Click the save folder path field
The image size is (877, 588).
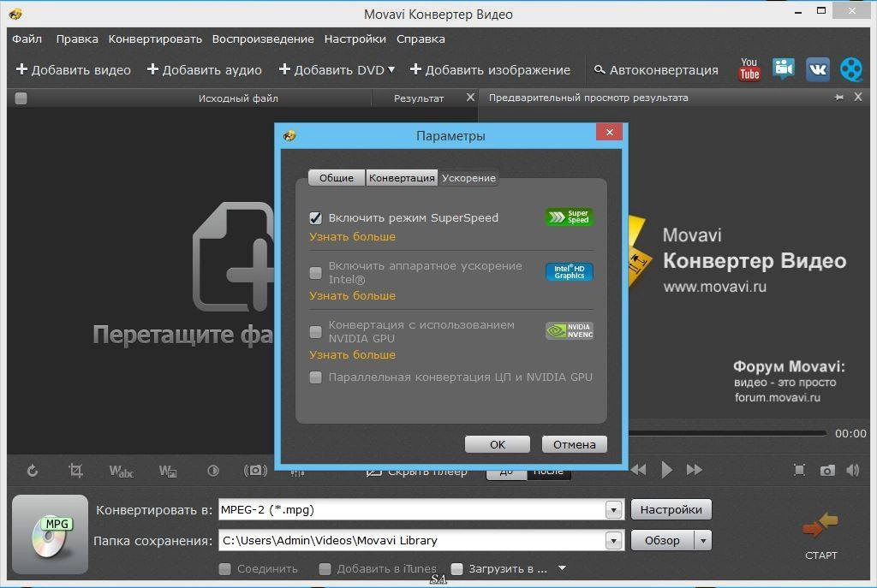coord(412,540)
